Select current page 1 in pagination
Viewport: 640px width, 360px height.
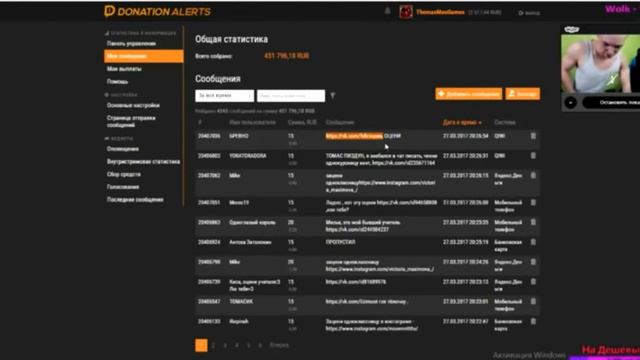(x=201, y=345)
